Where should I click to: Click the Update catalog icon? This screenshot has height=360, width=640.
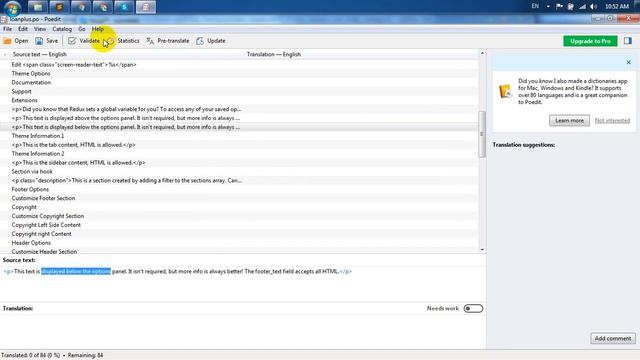coord(200,41)
